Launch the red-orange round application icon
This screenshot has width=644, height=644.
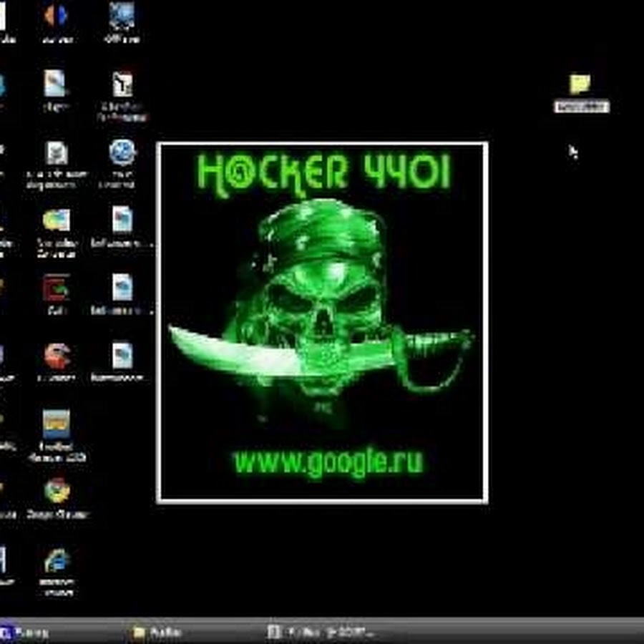57,356
